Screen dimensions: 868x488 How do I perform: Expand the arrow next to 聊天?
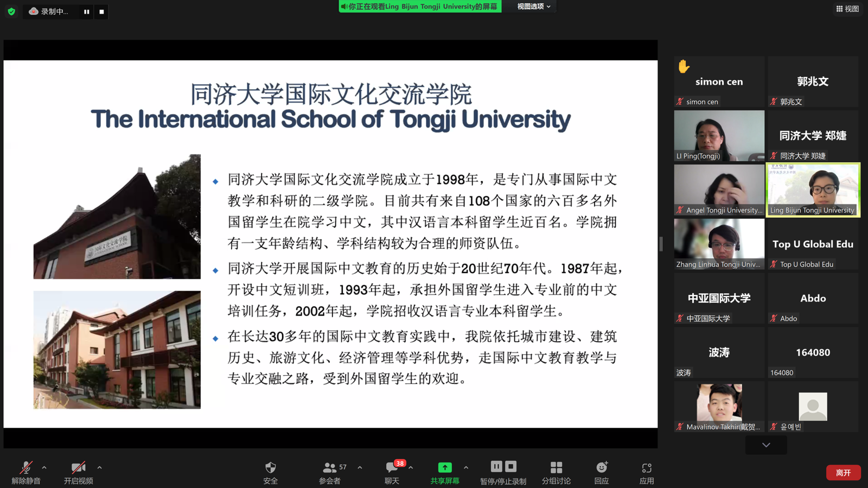pos(411,467)
